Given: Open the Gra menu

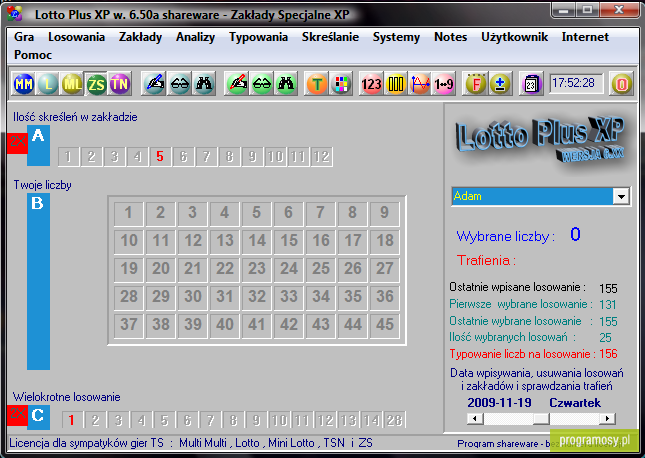Looking at the screenshot, I should [24, 37].
